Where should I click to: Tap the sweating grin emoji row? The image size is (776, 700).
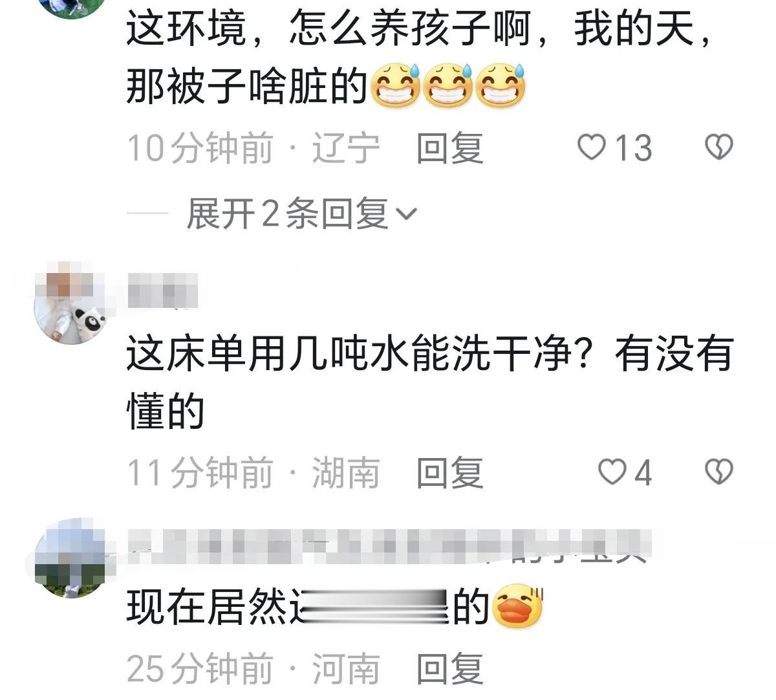pyautogui.click(x=447, y=85)
